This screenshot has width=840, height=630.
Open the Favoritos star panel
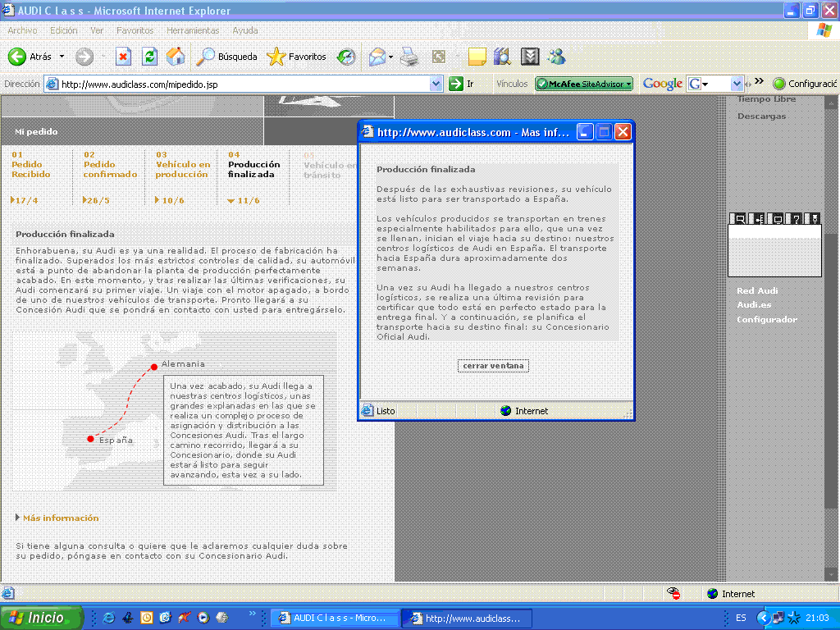tap(296, 57)
